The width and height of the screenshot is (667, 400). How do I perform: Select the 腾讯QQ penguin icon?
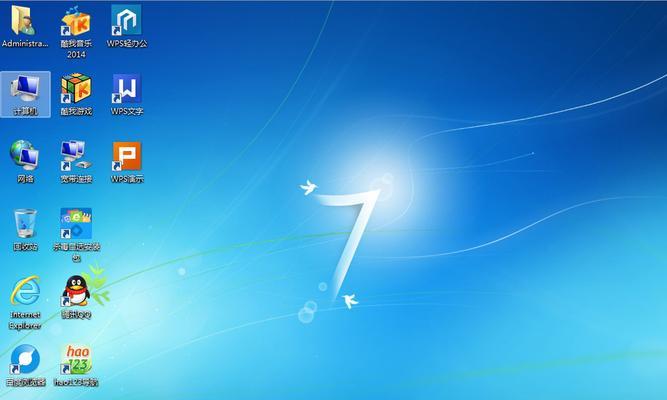pos(76,291)
